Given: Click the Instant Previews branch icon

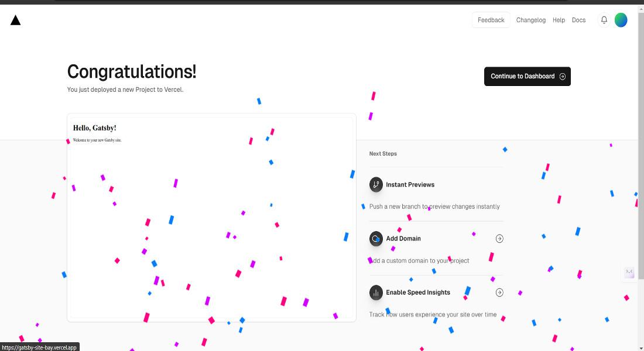Looking at the screenshot, I should [x=376, y=185].
